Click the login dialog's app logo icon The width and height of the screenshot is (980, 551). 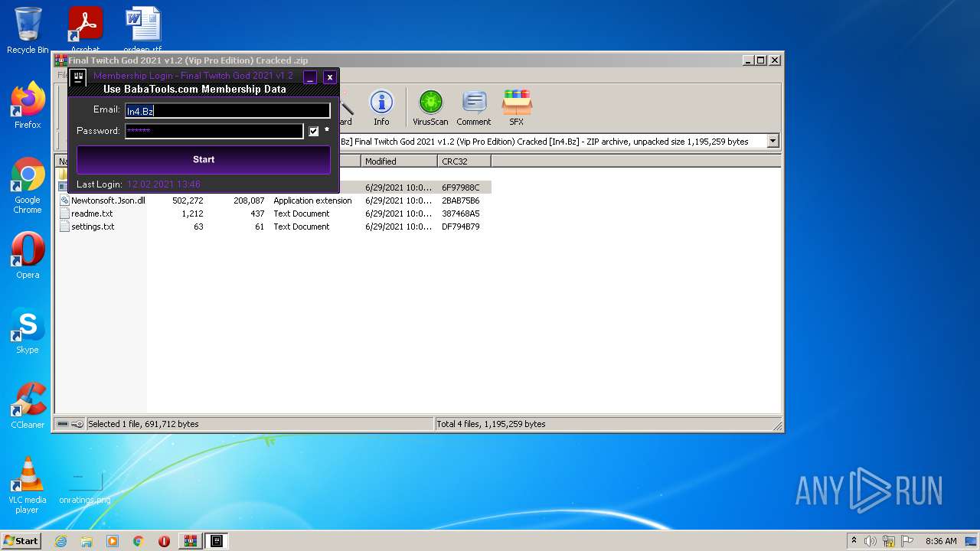78,77
